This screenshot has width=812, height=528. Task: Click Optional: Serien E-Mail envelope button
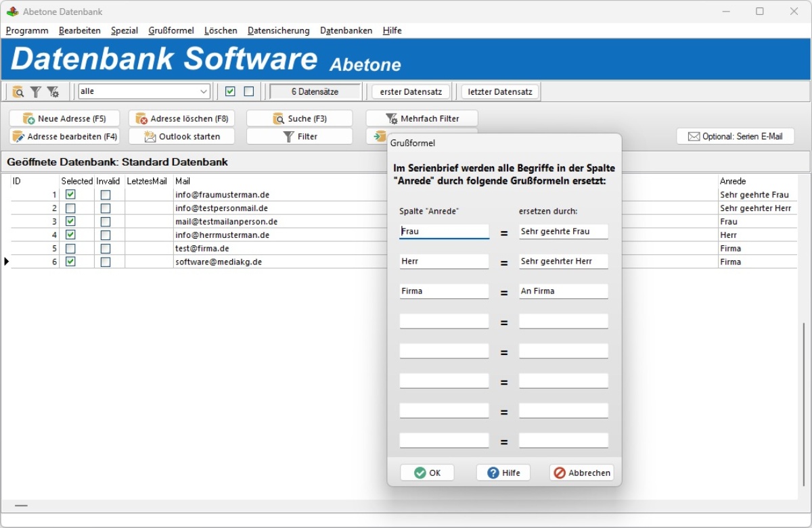736,136
